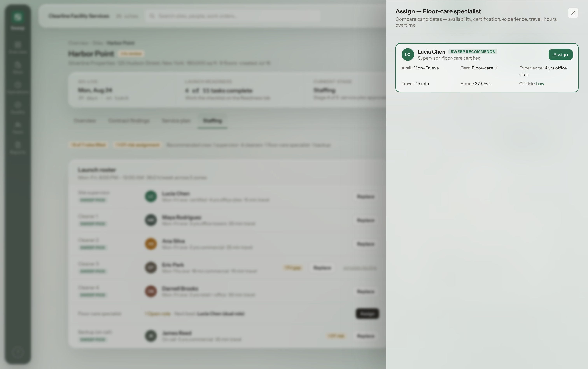588x369 pixels.
Task: Open Overview from the left sidebar
Action: click(x=17, y=48)
